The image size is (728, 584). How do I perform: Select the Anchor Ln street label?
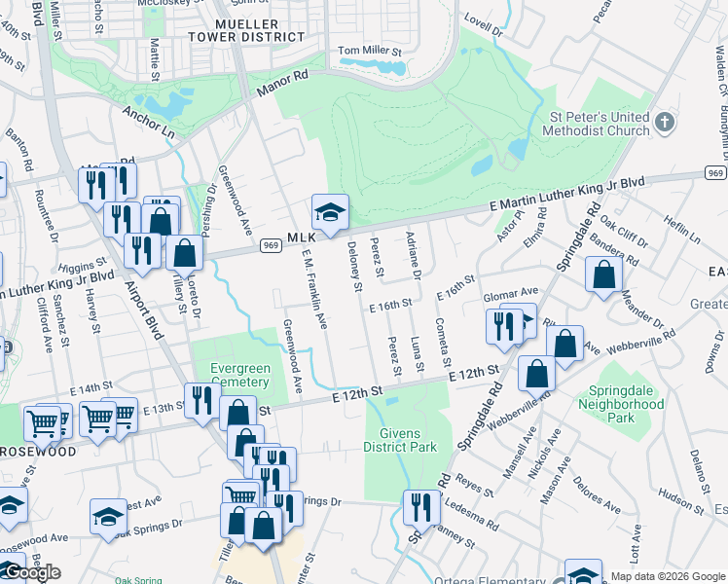[x=149, y=123]
